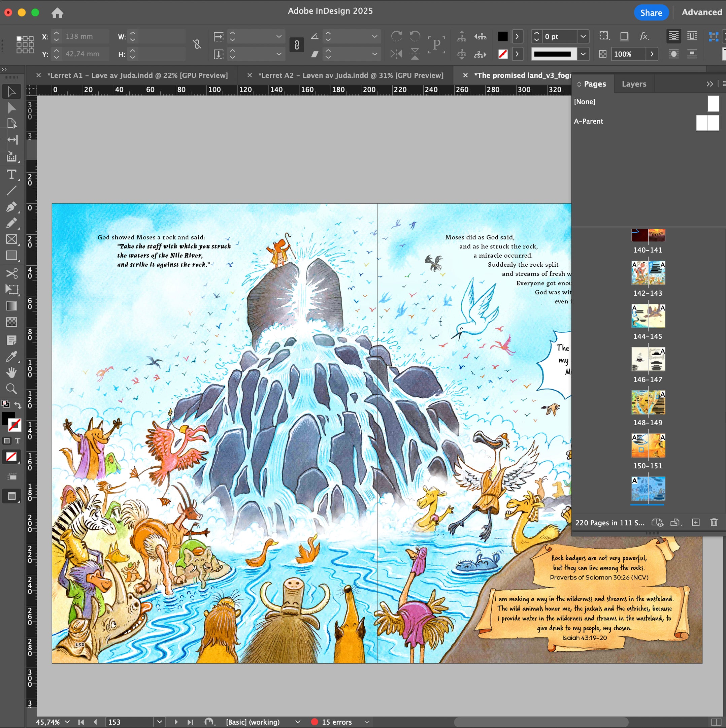Select the Direct Selection tool
Image resolution: width=726 pixels, height=728 pixels.
pos(12,108)
